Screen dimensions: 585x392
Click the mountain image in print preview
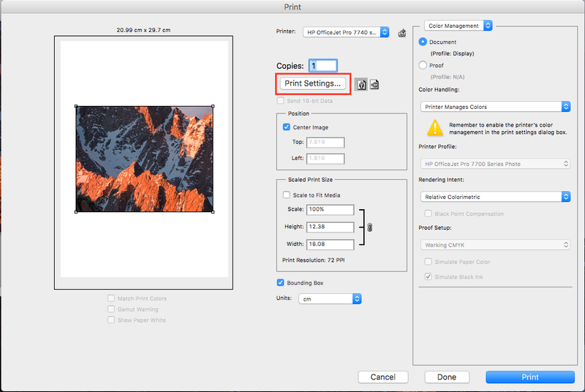(x=144, y=159)
